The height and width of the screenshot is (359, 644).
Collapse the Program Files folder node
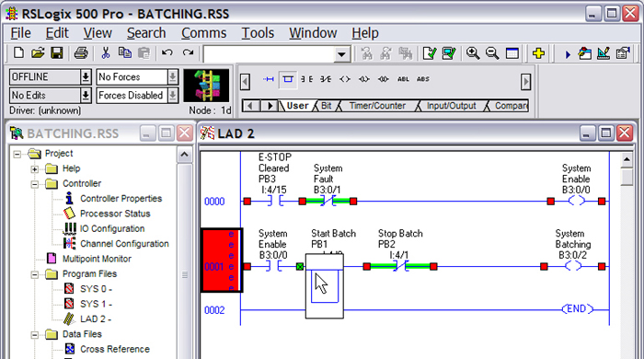(35, 274)
